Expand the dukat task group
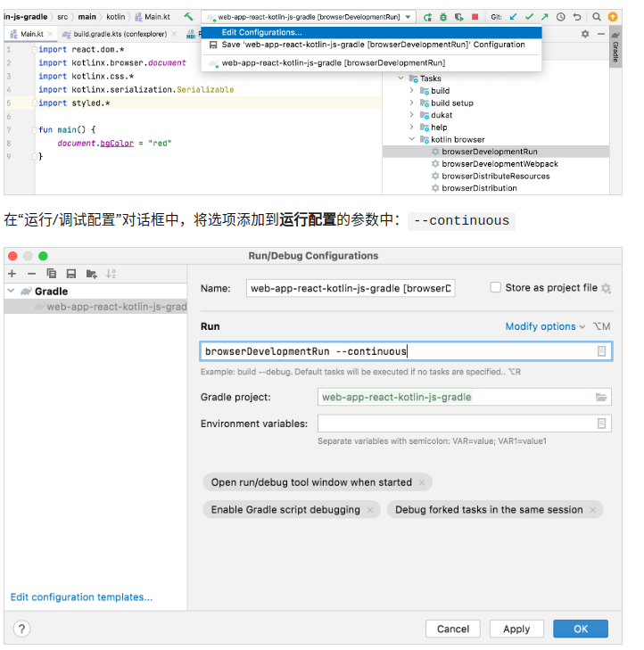Screen dimensions: 644x650 (x=411, y=115)
